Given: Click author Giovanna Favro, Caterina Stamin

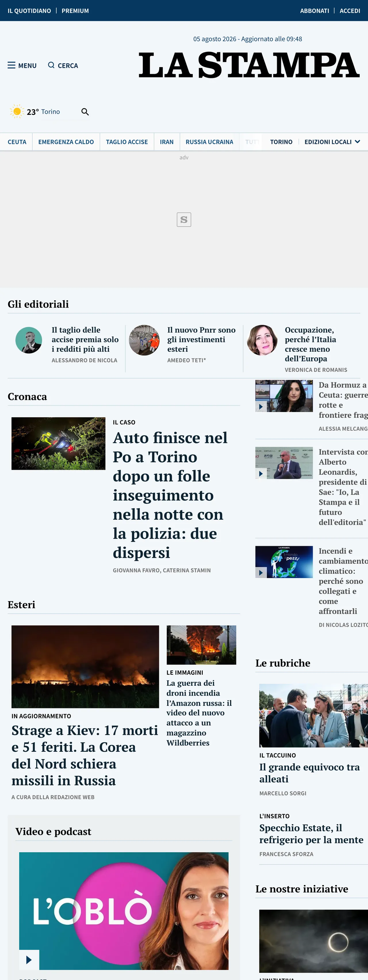Looking at the screenshot, I should coord(162,570).
